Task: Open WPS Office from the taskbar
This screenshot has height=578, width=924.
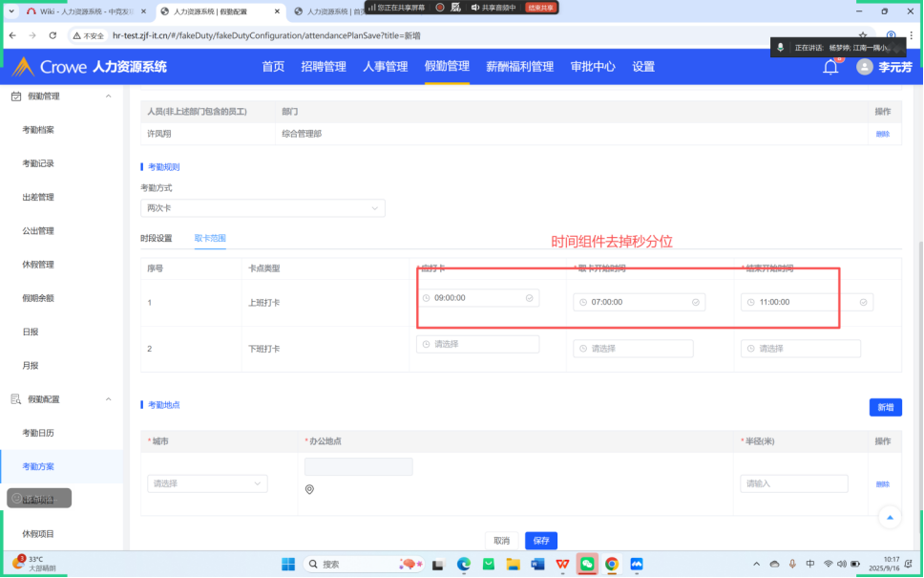Action: click(x=562, y=564)
